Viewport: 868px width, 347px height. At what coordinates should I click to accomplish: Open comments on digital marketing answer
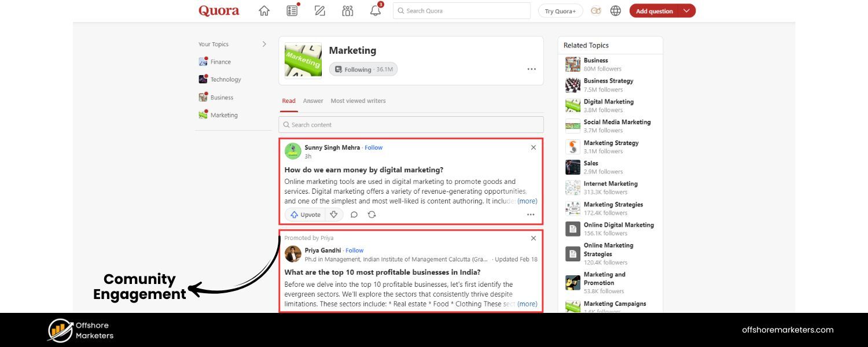click(354, 215)
